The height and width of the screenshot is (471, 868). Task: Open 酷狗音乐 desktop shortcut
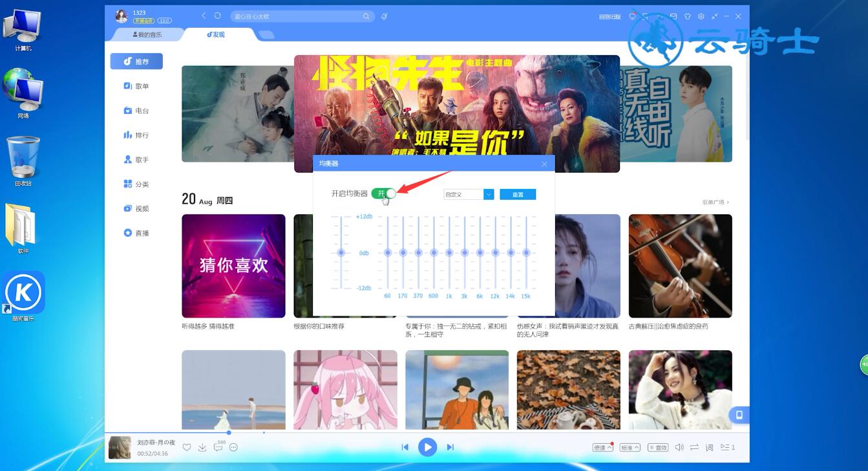tap(23, 297)
